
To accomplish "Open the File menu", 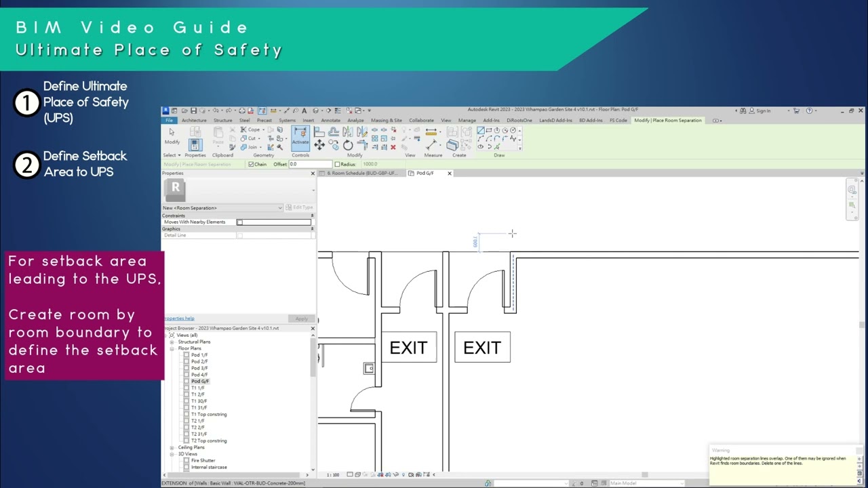I will [x=170, y=121].
